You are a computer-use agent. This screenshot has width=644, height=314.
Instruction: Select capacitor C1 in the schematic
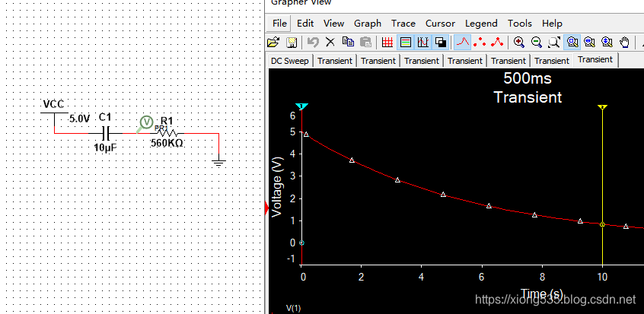(106, 133)
